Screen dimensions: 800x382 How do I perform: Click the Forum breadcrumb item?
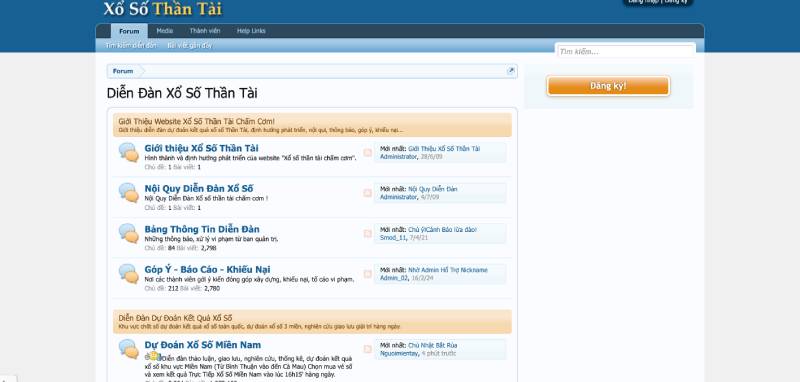point(123,71)
